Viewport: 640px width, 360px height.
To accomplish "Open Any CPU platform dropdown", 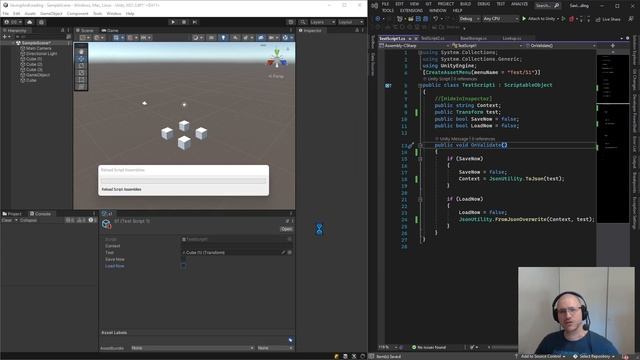I will (500, 19).
